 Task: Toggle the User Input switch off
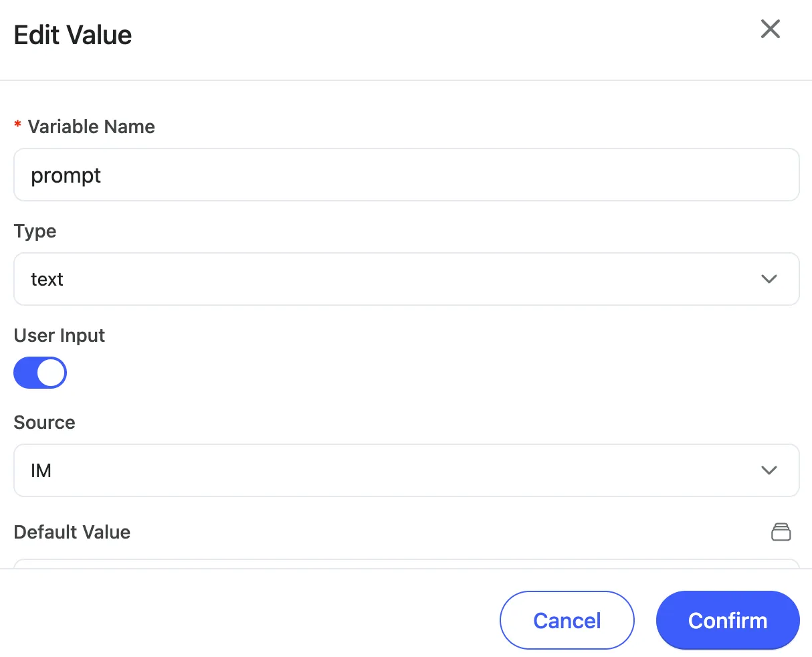pyautogui.click(x=40, y=373)
